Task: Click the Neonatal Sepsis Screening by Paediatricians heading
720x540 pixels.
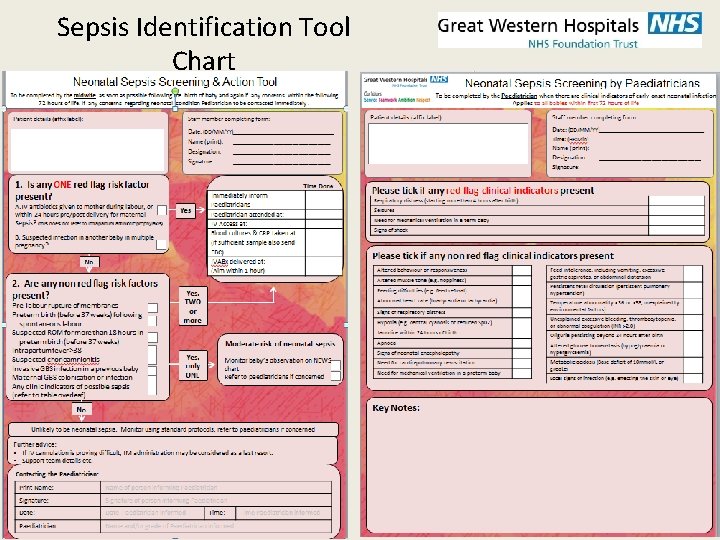Action: [x=582, y=84]
